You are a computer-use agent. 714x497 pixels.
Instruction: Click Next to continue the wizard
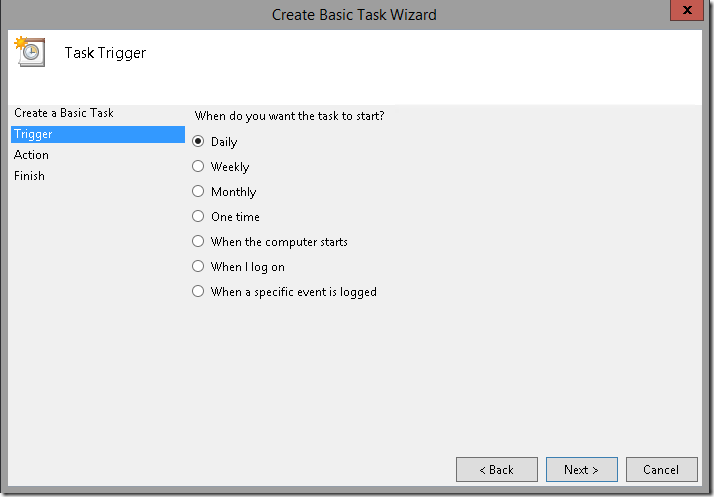581,470
